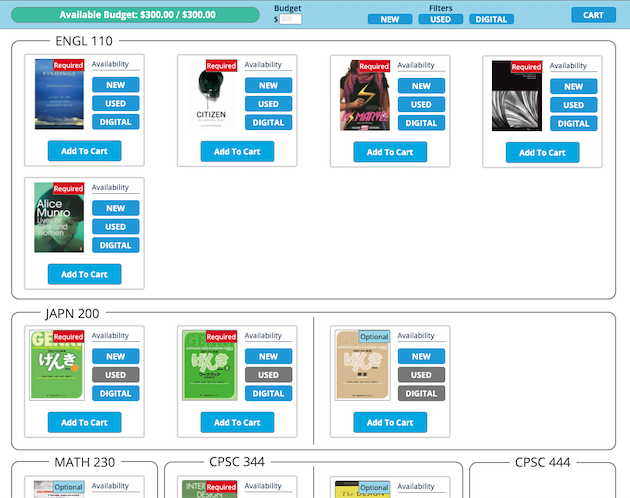Select DIGITAL for black abstract cover book
The image size is (630, 498).
coord(574,123)
